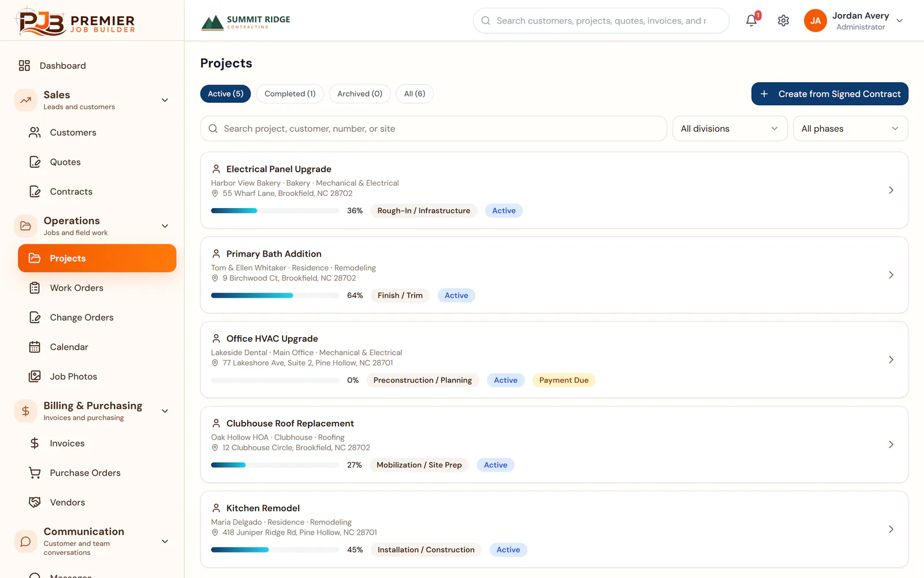
Task: Click the Quotes document icon
Action: (35, 162)
